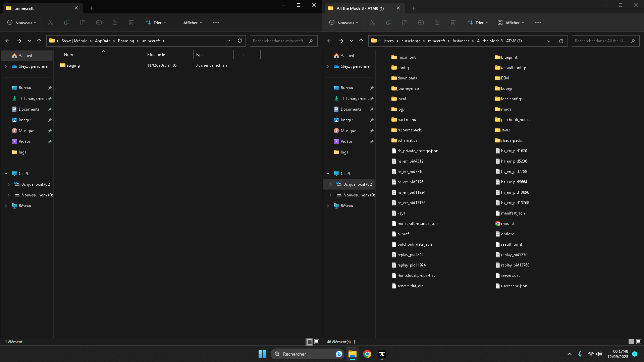This screenshot has height=362, width=644.
Task: Add new tab in All the Mods 8 window
Action: click(x=414, y=8)
